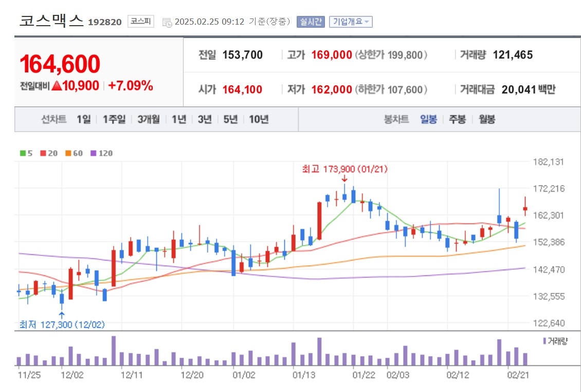Image resolution: width=581 pixels, height=392 pixels.
Task: Click the red 20-day moving average legend
Action: (49, 153)
